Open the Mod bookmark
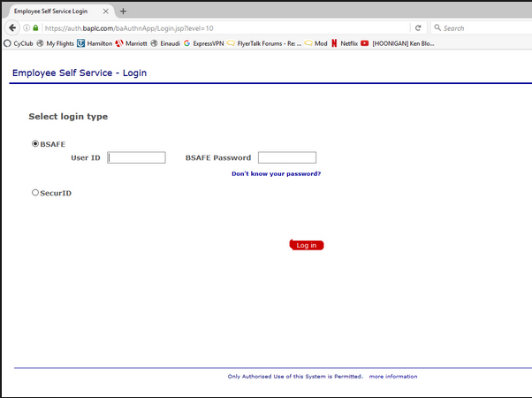The image size is (532, 398). point(315,43)
